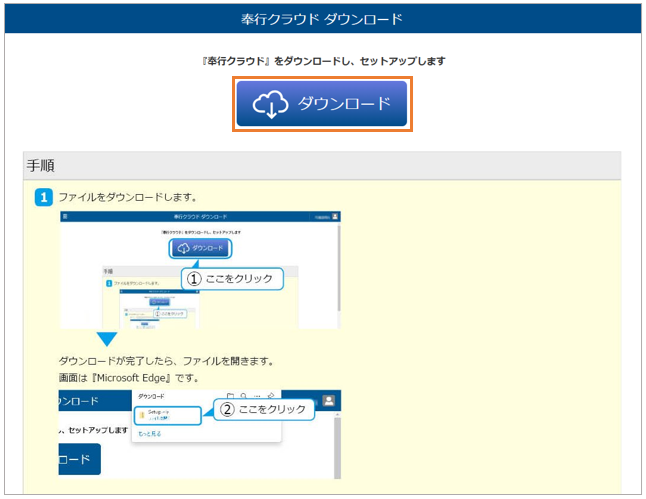
Task: Click the user avatar icon in Edge illustration
Action: pos(329,401)
